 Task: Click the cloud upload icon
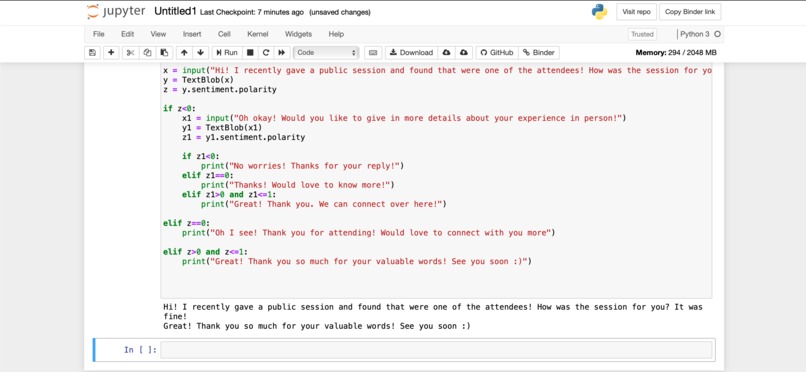(464, 52)
